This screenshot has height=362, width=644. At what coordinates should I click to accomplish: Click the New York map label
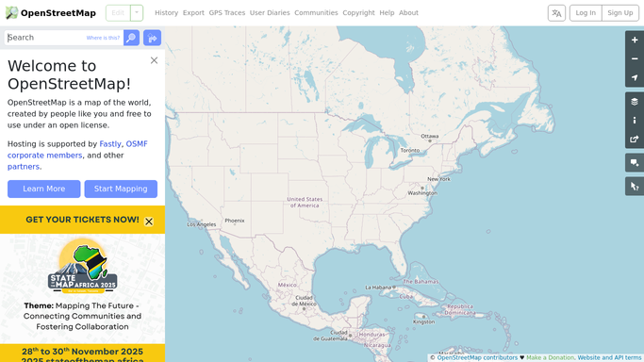pyautogui.click(x=438, y=179)
